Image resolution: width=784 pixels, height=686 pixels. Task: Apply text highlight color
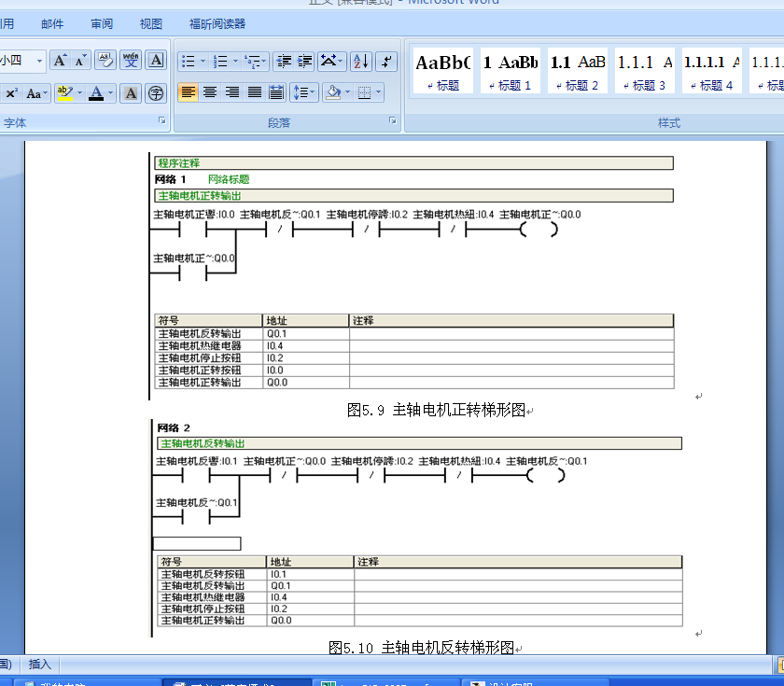65,93
